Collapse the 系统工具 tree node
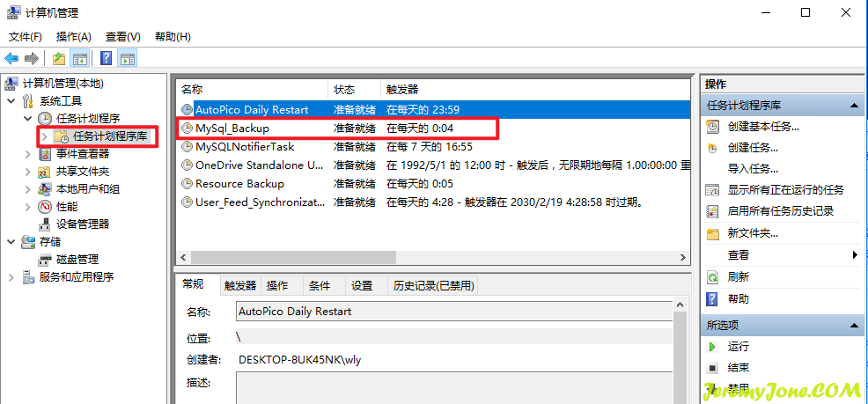This screenshot has height=404, width=868. point(11,100)
